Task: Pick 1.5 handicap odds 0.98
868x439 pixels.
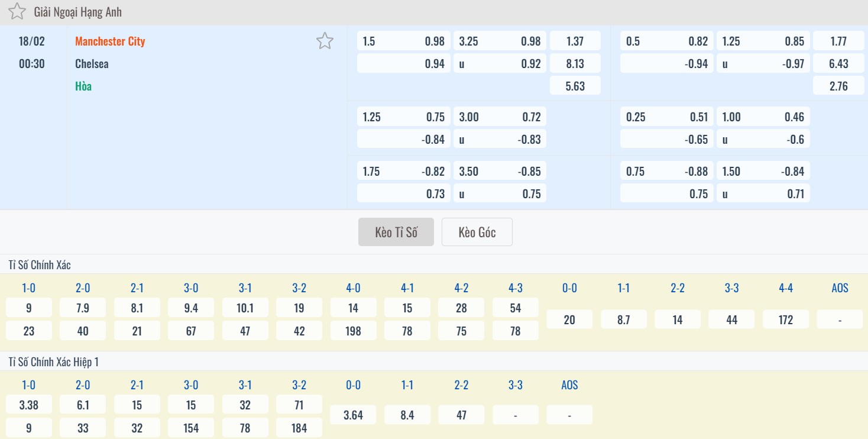Action: tap(404, 41)
